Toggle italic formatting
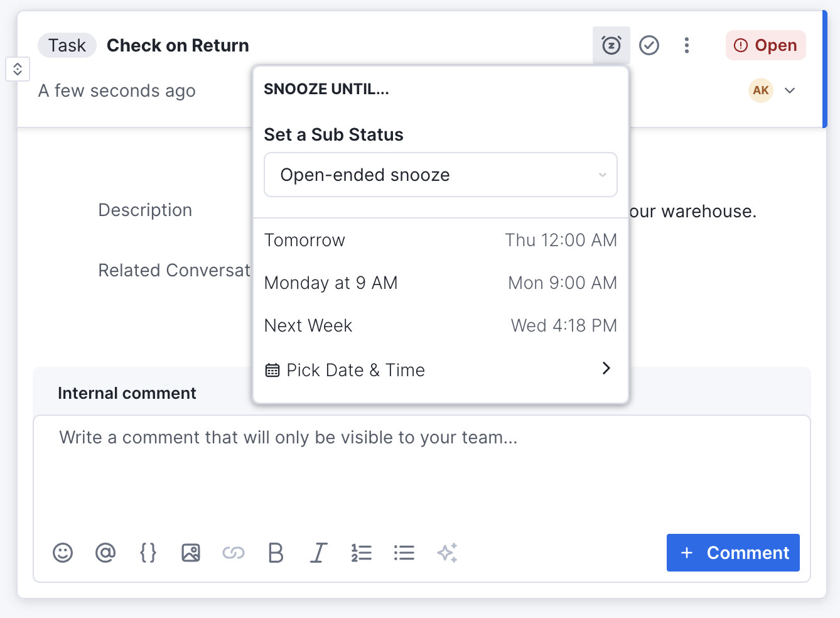 pyautogui.click(x=318, y=553)
